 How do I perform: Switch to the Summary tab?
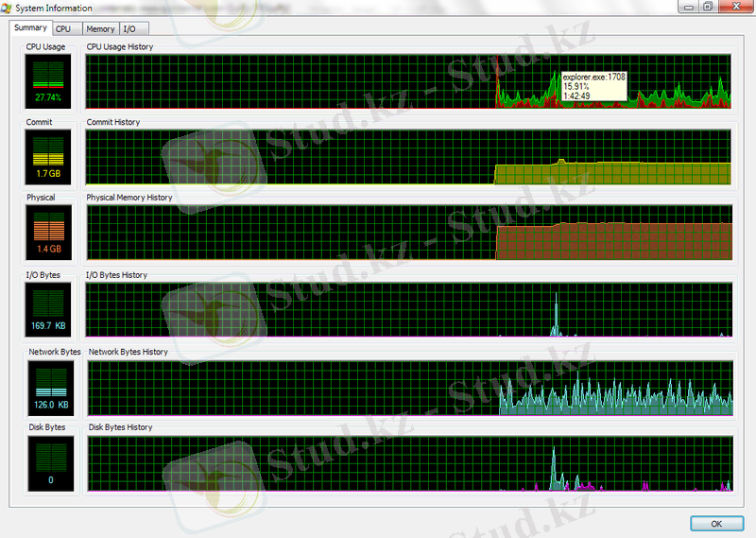tap(30, 27)
